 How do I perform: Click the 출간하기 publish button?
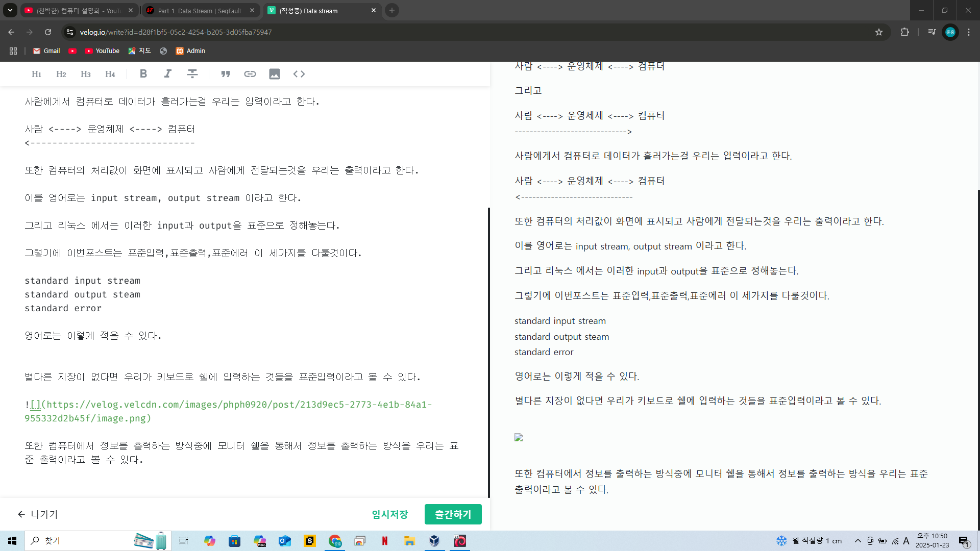(453, 514)
